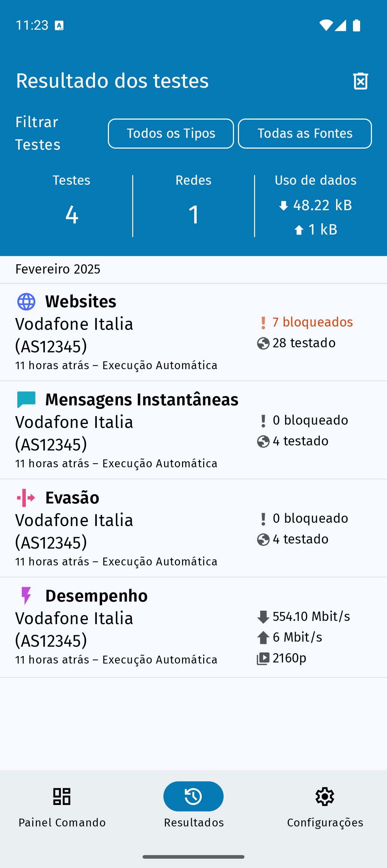
Task: Switch to the Painel Comando tab label
Action: pos(62,823)
